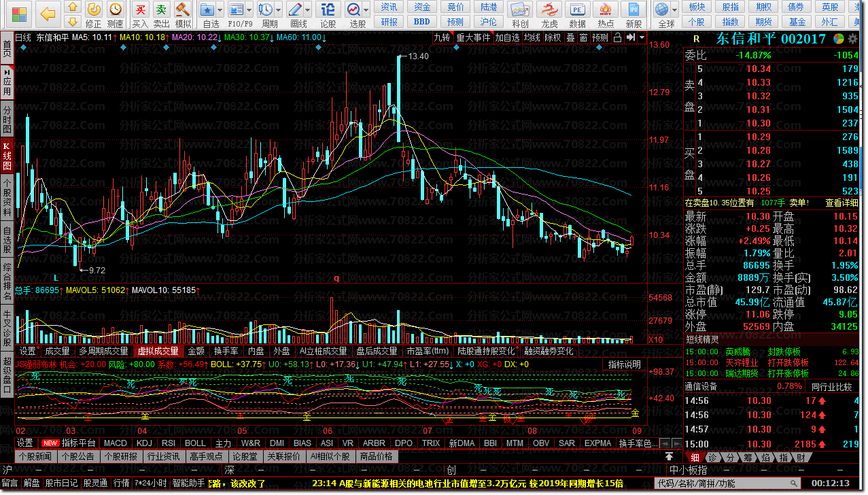Screen dimensions: 868x495
Task: Go back with the yellow left arrow
Action: point(48,14)
